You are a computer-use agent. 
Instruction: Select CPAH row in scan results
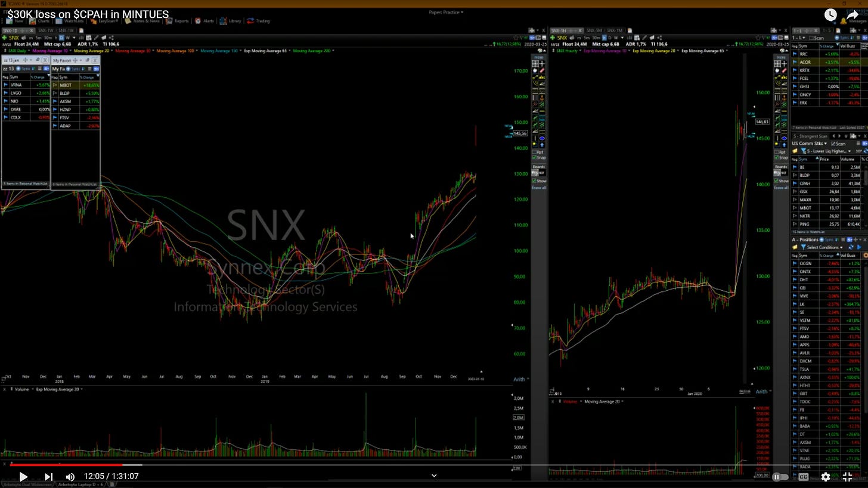pyautogui.click(x=829, y=184)
